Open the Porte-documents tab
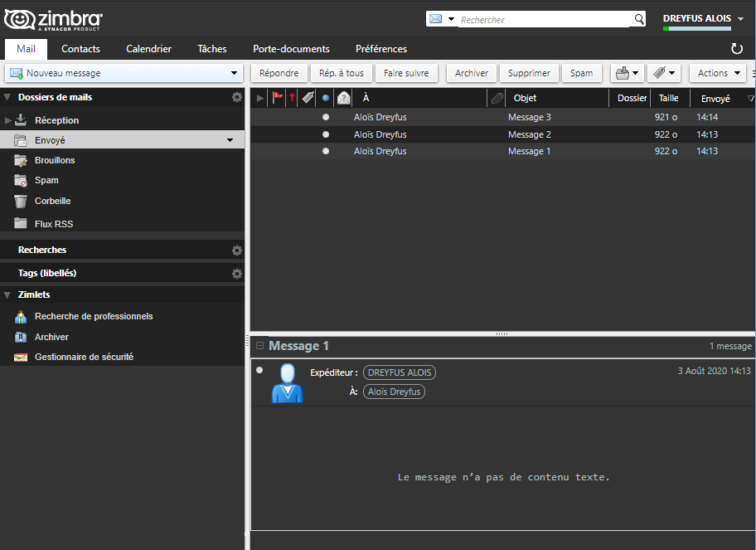Screen dimensions: 756x550 (x=291, y=49)
